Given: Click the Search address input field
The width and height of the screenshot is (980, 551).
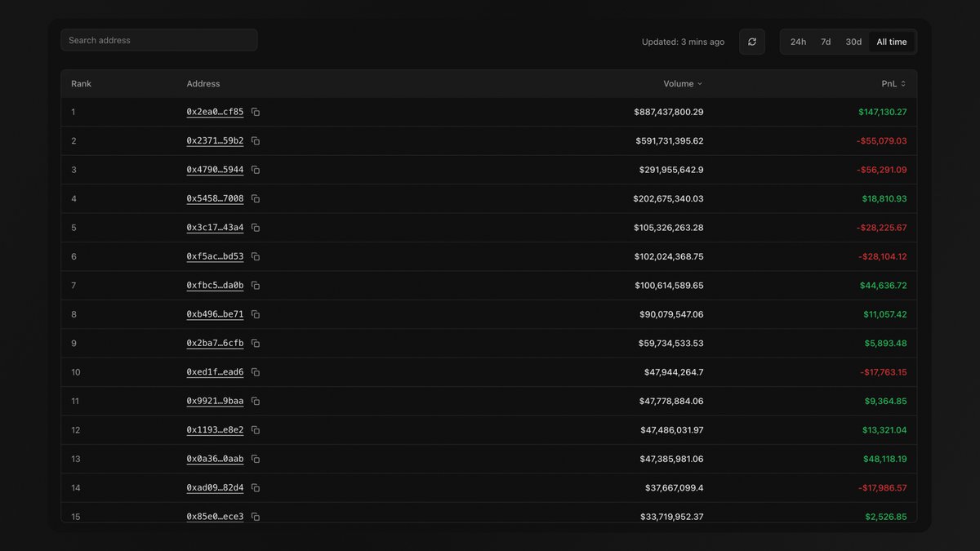Looking at the screenshot, I should click(158, 39).
